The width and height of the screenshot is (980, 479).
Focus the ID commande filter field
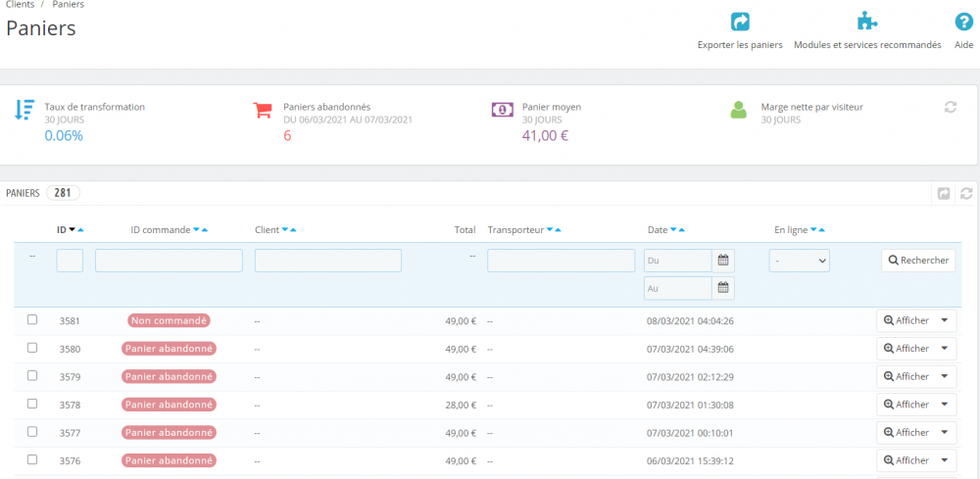[169, 261]
